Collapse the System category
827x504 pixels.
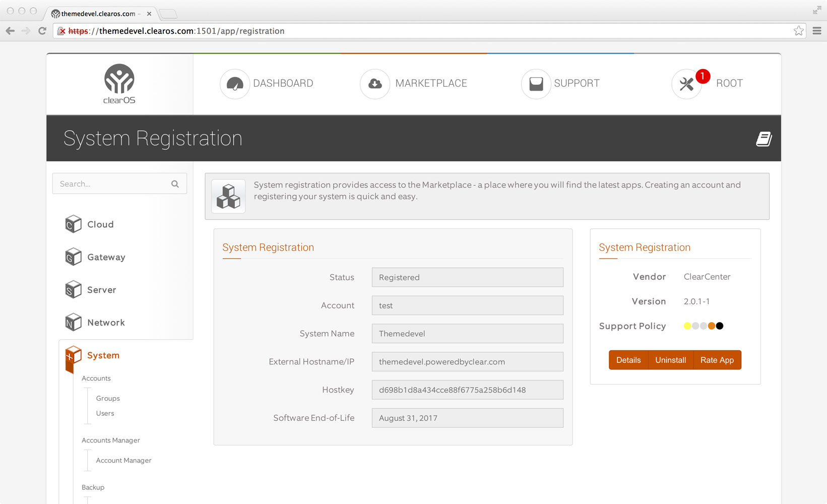point(103,355)
